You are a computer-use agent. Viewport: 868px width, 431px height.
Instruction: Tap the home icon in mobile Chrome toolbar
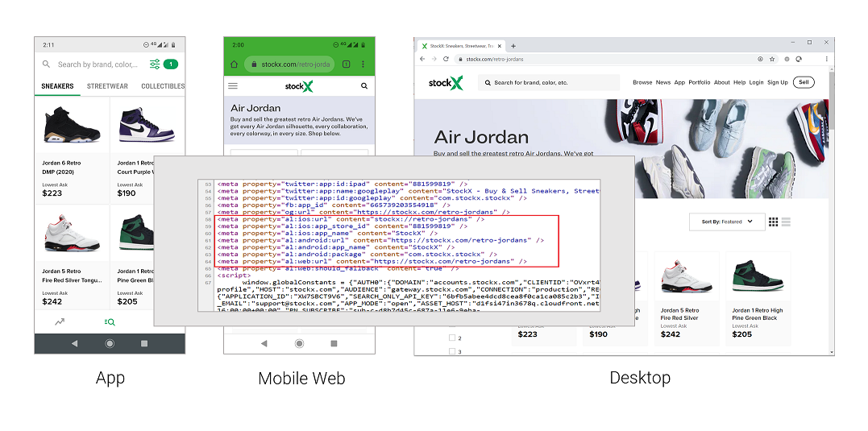(x=235, y=64)
